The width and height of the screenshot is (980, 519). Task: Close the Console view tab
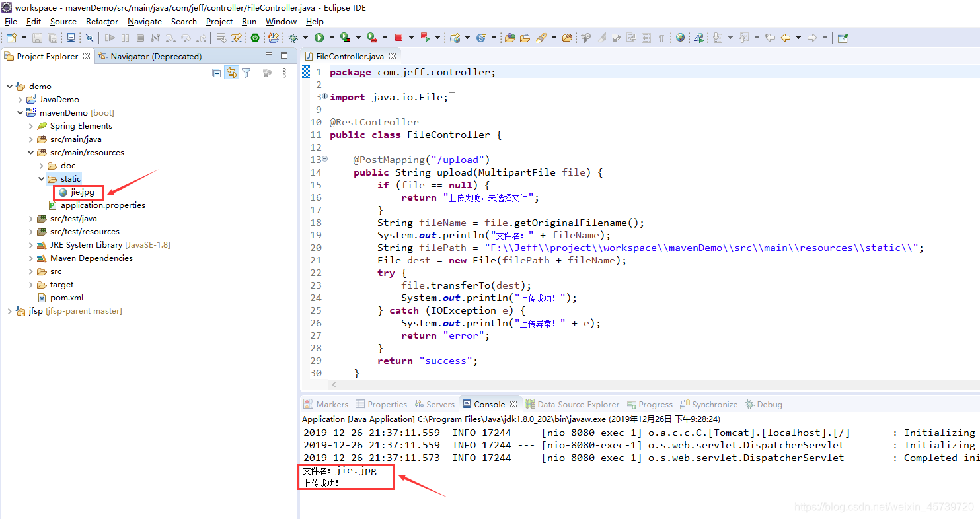point(513,404)
